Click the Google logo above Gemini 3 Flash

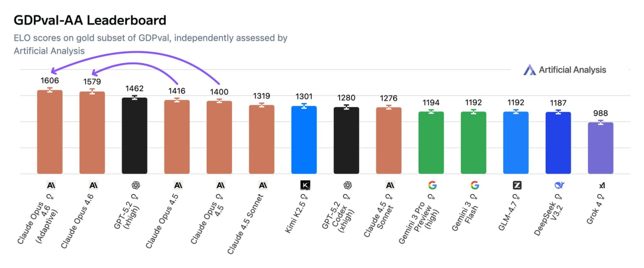(474, 185)
